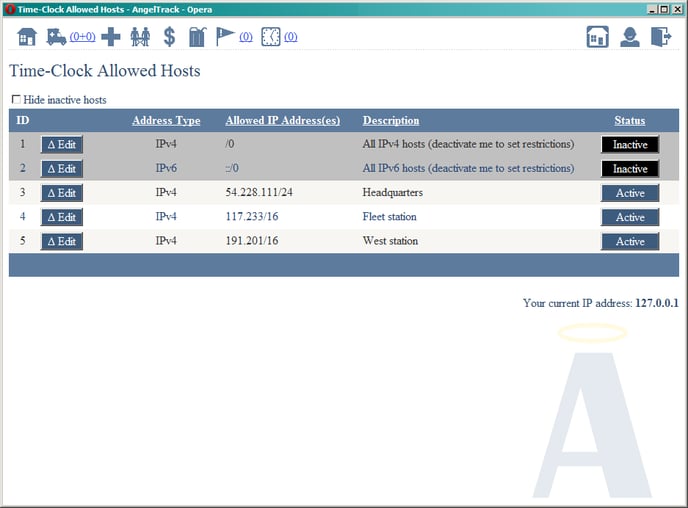Minimize the Opera window
Viewport: 688px width, 508px height.
tap(653, 9)
